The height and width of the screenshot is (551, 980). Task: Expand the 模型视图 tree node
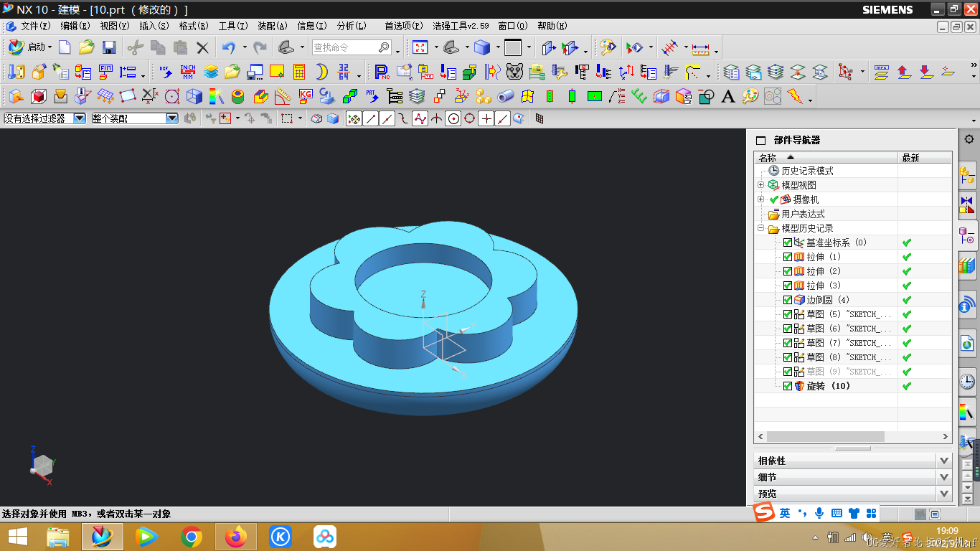click(x=760, y=185)
